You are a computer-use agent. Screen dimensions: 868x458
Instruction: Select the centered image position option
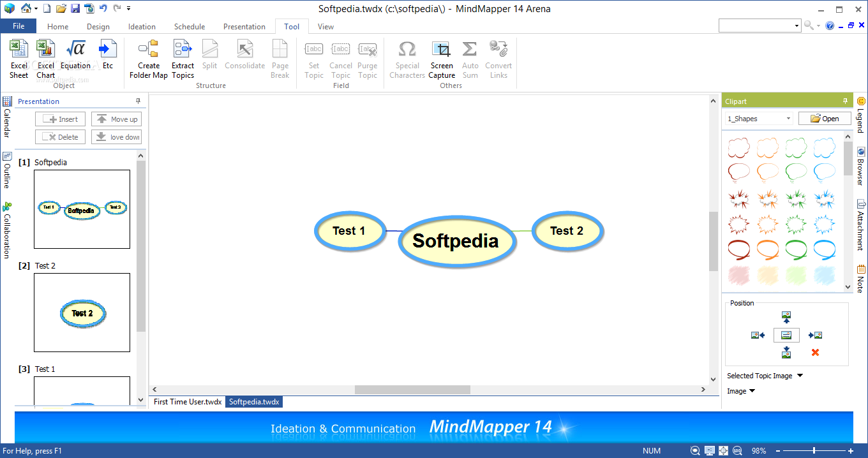pos(786,335)
